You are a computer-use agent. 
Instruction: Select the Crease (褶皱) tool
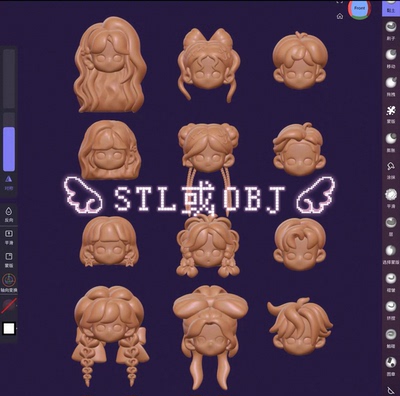point(391,282)
